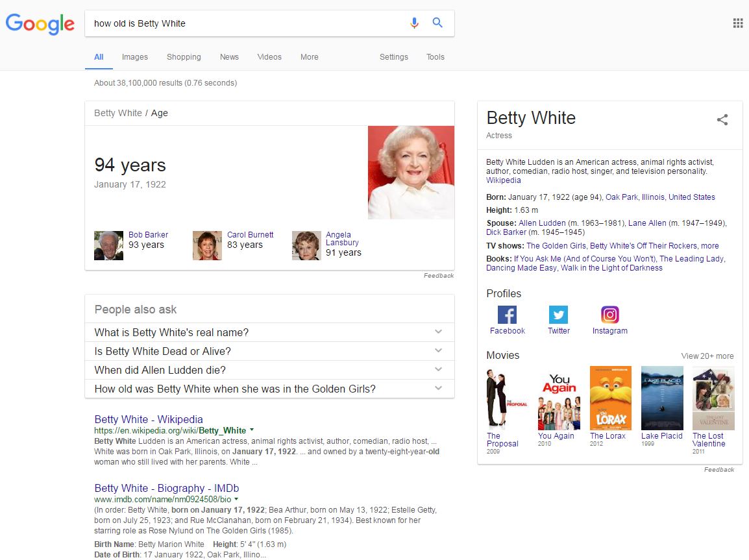Image resolution: width=749 pixels, height=560 pixels.
Task: Switch to the Images tab
Action: pos(135,57)
